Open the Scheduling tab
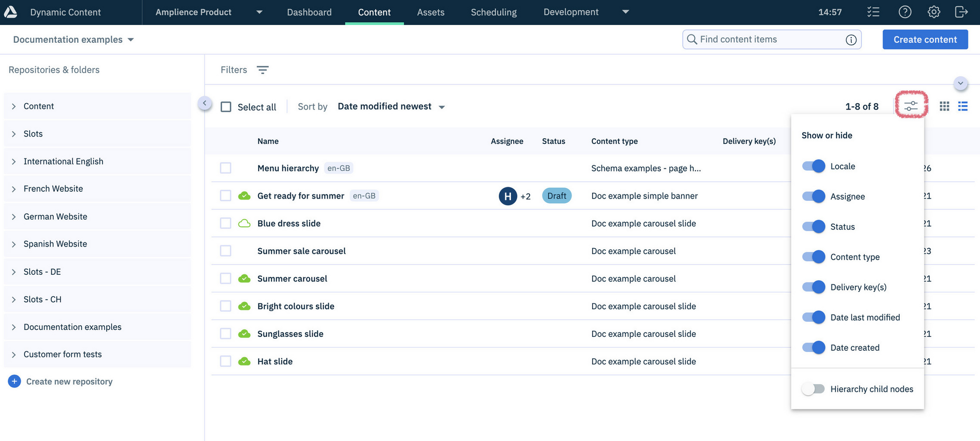This screenshot has height=441, width=980. [x=494, y=12]
